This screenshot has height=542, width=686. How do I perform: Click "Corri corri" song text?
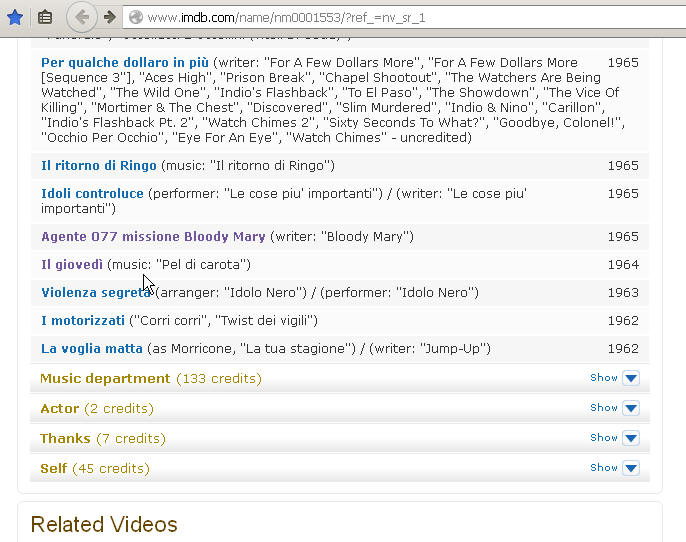[169, 321]
